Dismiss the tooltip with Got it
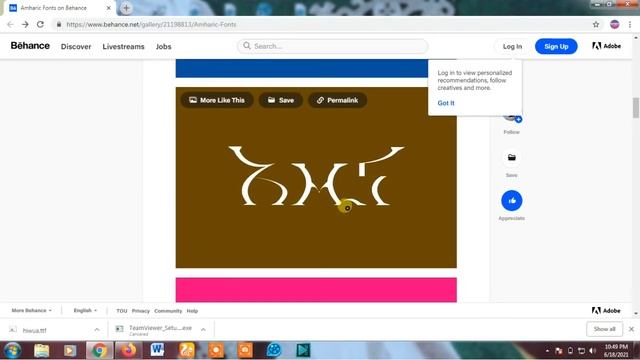This screenshot has height=360, width=640. point(446,103)
